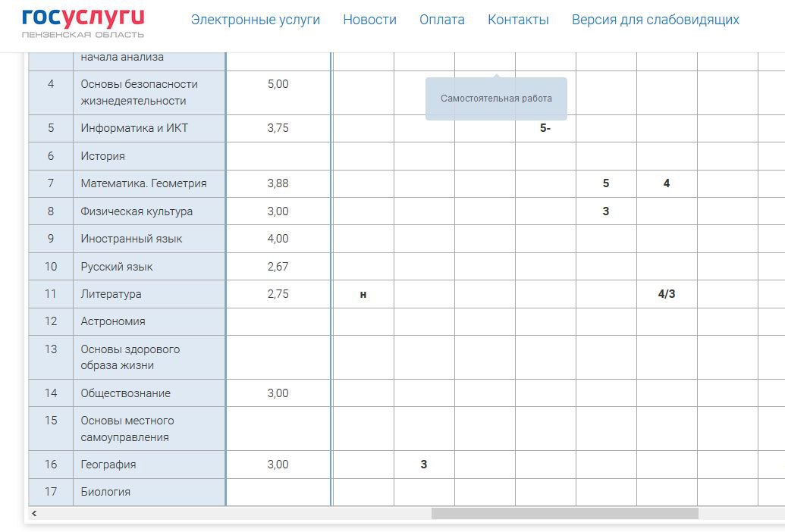Screen dimensions: 785x532
Task: Select the Обществознание subject name
Action: tap(125, 393)
